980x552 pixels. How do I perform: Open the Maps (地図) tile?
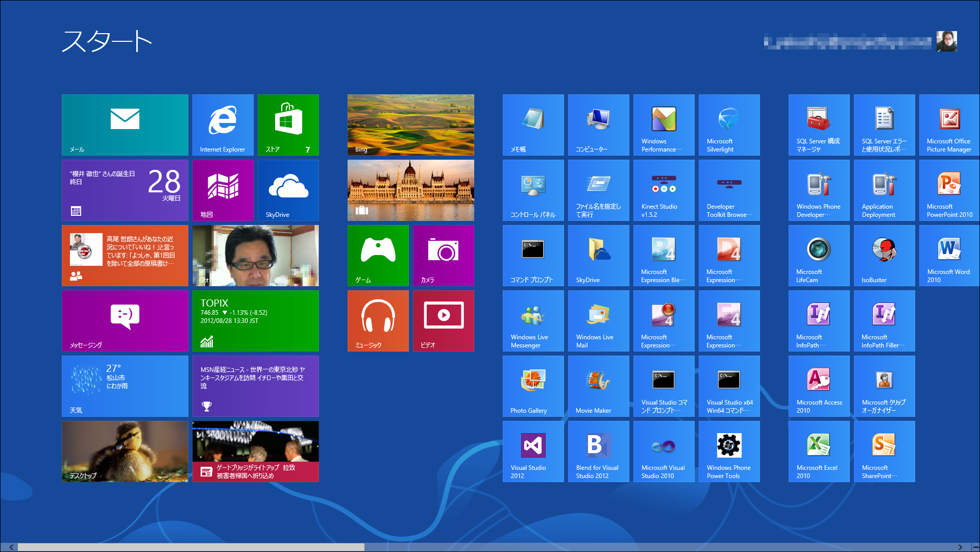click(x=223, y=190)
